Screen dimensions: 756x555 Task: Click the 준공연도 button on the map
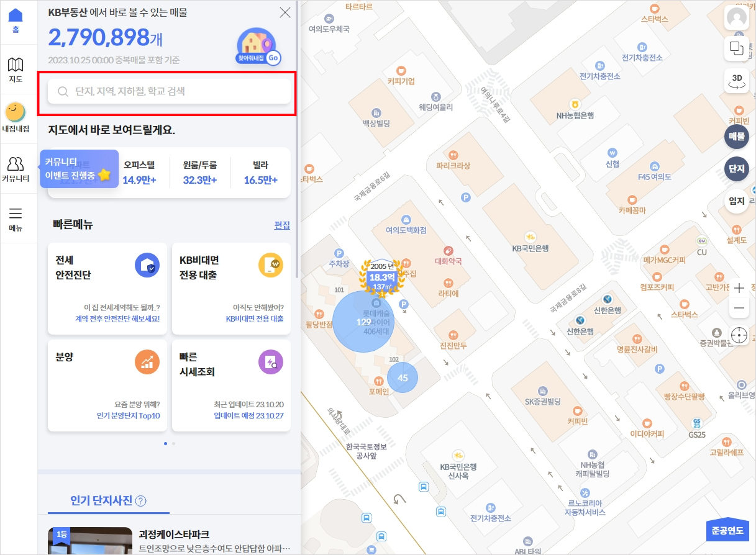tap(727, 530)
